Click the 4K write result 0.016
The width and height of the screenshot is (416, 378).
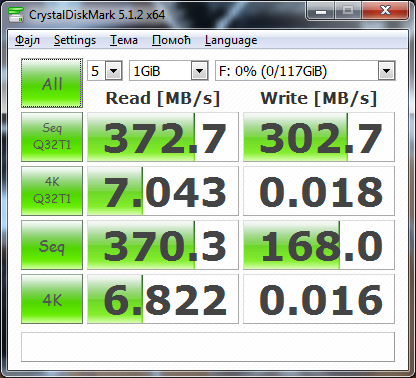[x=319, y=299]
